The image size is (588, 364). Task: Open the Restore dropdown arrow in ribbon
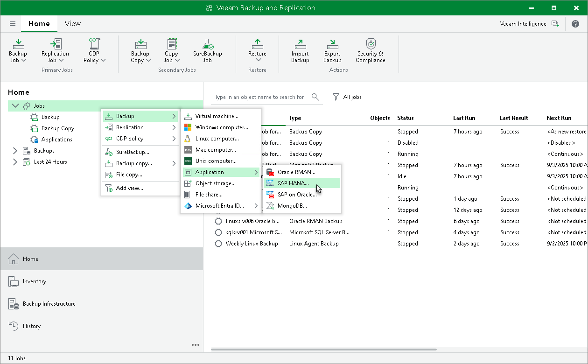[257, 60]
